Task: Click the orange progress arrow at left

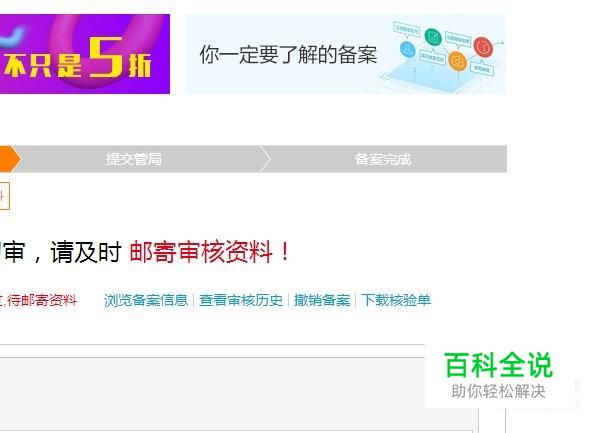Action: 10,159
